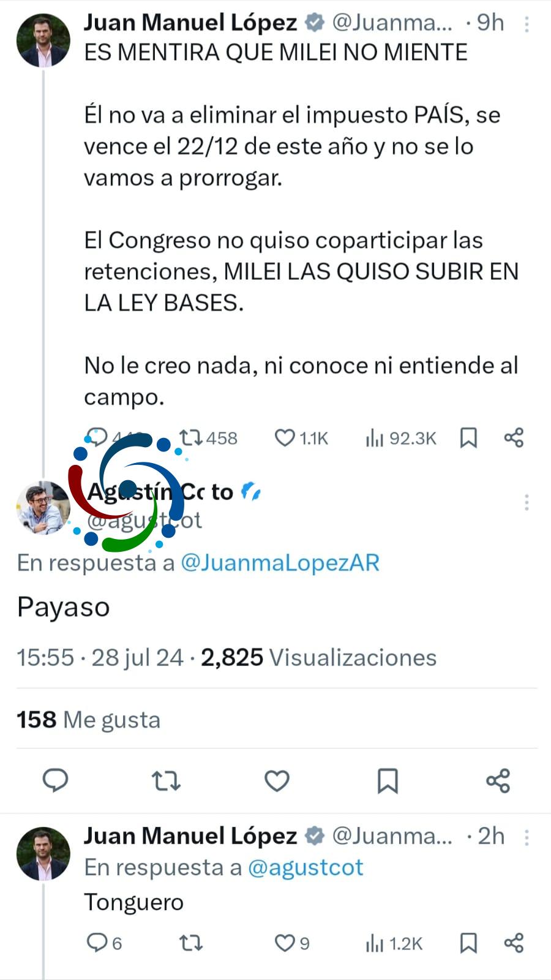The height and width of the screenshot is (980, 551).
Task: Open Agustín Coto's profile picture
Action: [43, 508]
